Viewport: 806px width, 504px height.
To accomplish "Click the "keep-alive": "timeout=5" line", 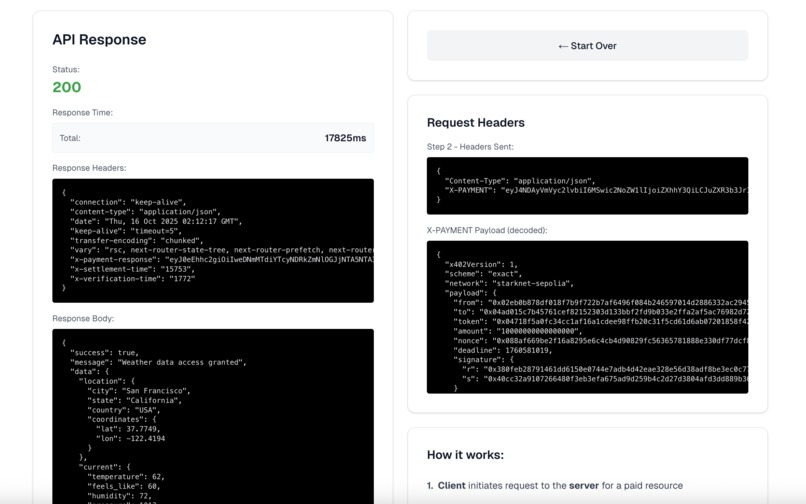I will click(126, 231).
